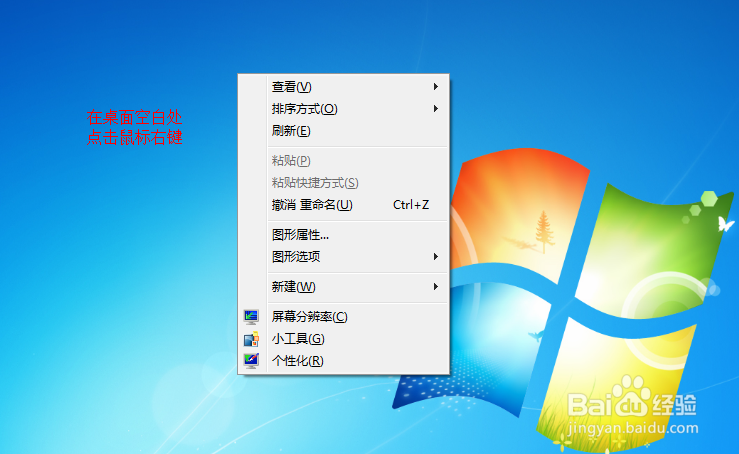Open the 排序方式(O) menu entry
This screenshot has width=739, height=454.
[x=343, y=109]
